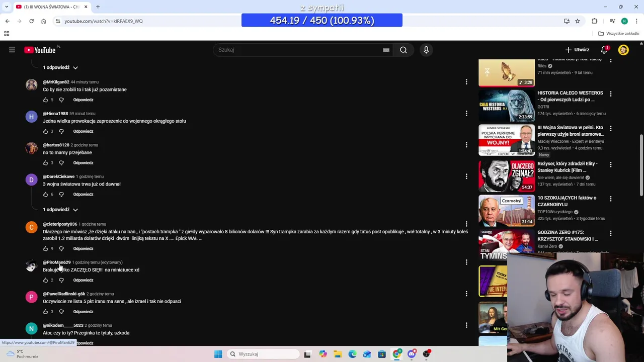
Task: Open options menu for @bartus8128 comment
Action: 466,145
